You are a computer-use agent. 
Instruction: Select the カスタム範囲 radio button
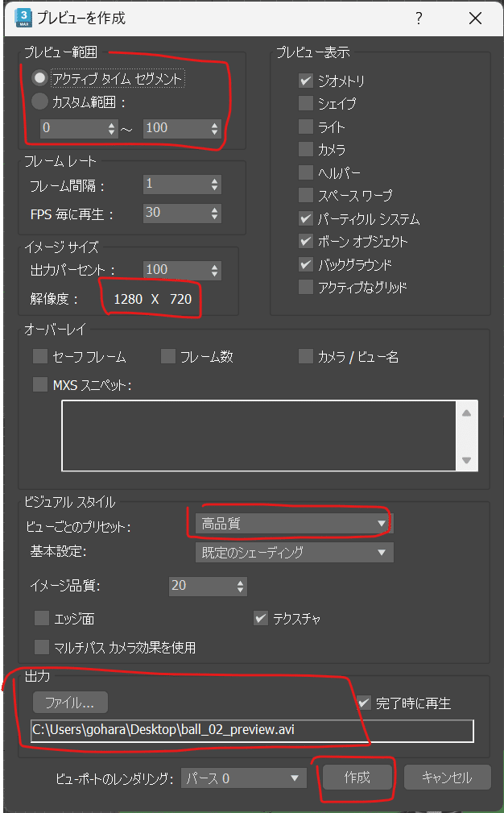coord(40,102)
